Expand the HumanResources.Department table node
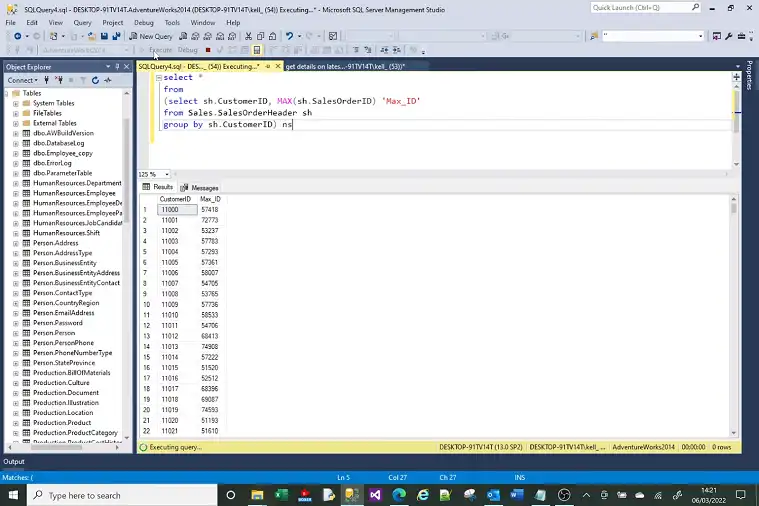Screen dimensions: 759x506 [15, 183]
